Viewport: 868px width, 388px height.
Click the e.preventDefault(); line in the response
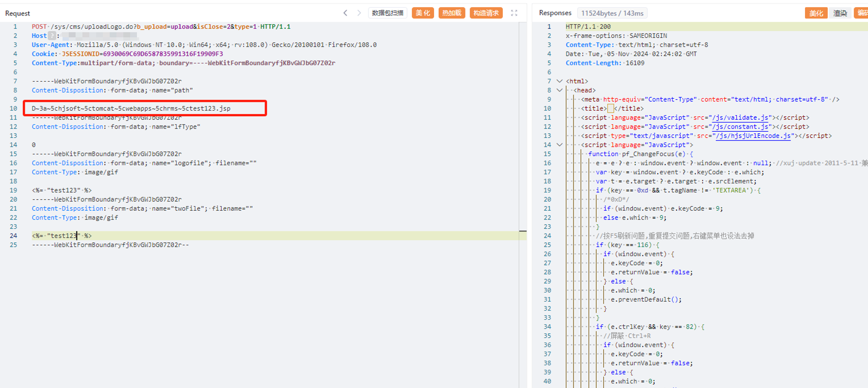click(x=646, y=300)
